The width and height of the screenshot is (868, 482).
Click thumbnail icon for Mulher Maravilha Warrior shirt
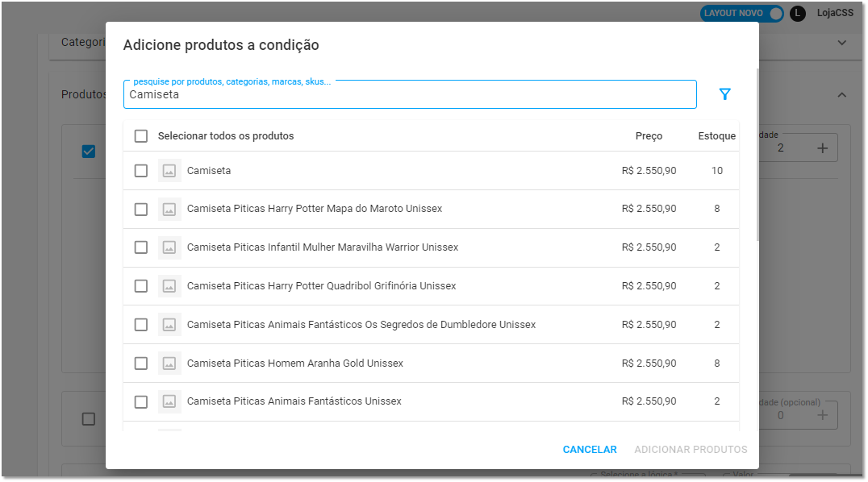pyautogui.click(x=169, y=247)
